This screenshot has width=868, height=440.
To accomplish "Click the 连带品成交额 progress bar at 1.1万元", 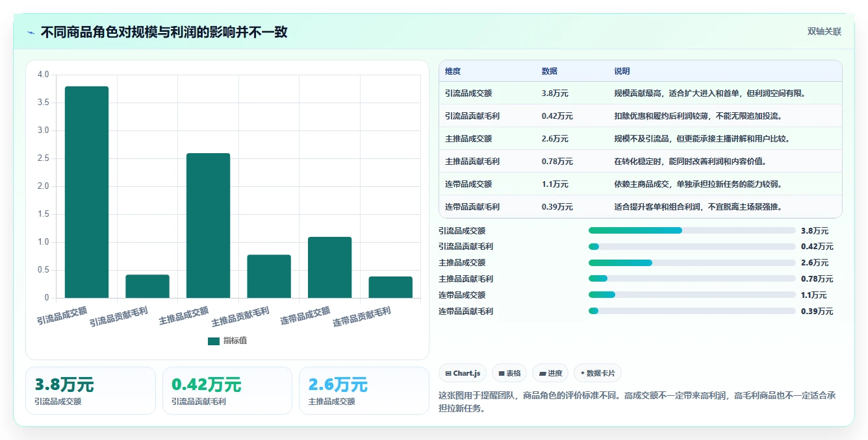I will [692, 295].
